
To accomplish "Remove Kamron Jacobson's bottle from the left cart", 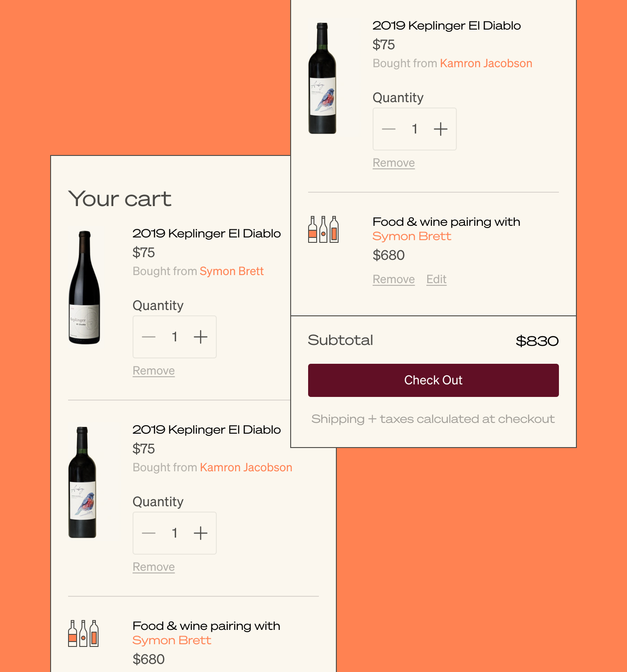I will tap(154, 567).
